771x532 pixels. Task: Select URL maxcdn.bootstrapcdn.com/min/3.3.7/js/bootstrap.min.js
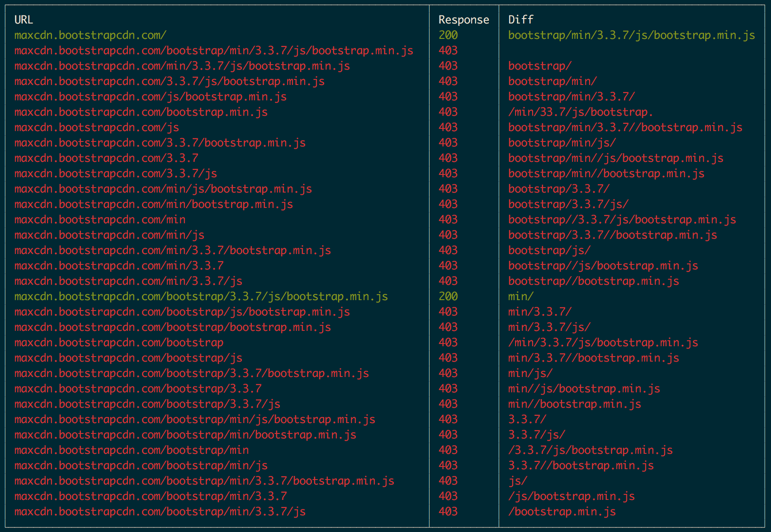[x=182, y=66]
